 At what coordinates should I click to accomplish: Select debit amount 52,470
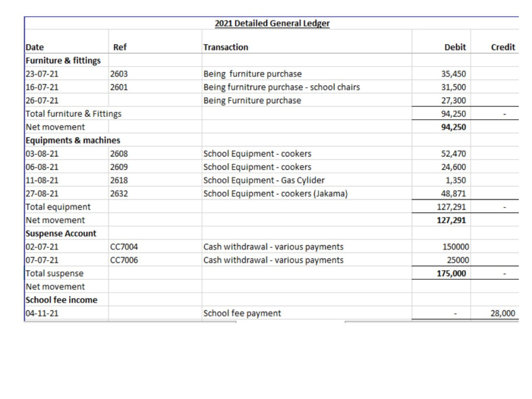pyautogui.click(x=453, y=154)
